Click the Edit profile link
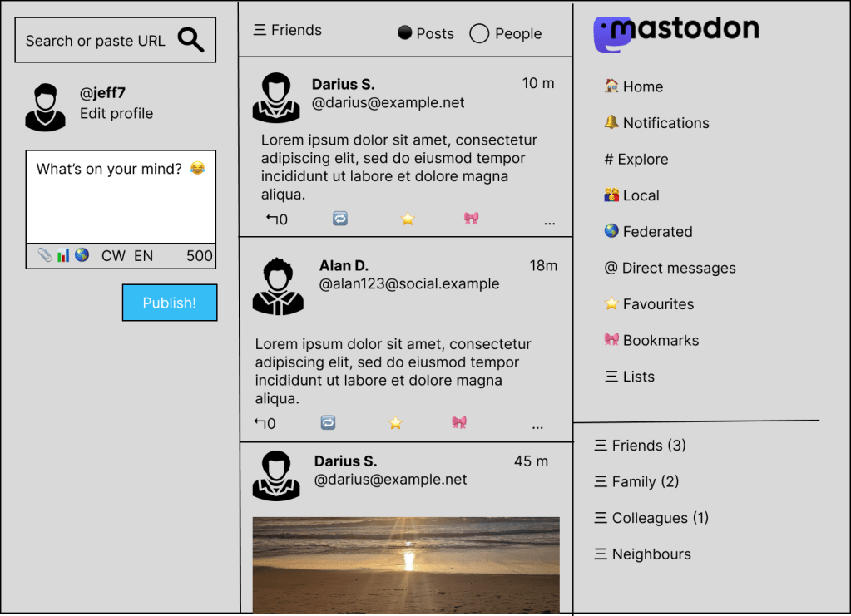 [116, 114]
